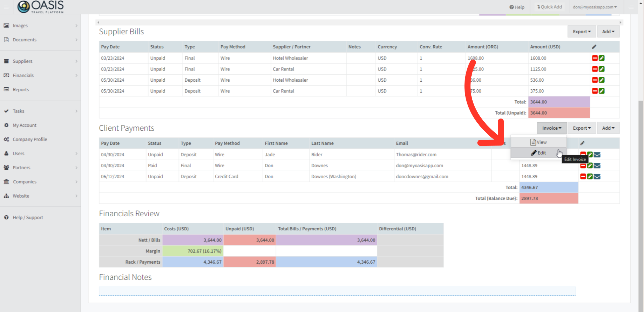Email invoice to Jade Rider

coord(597,154)
